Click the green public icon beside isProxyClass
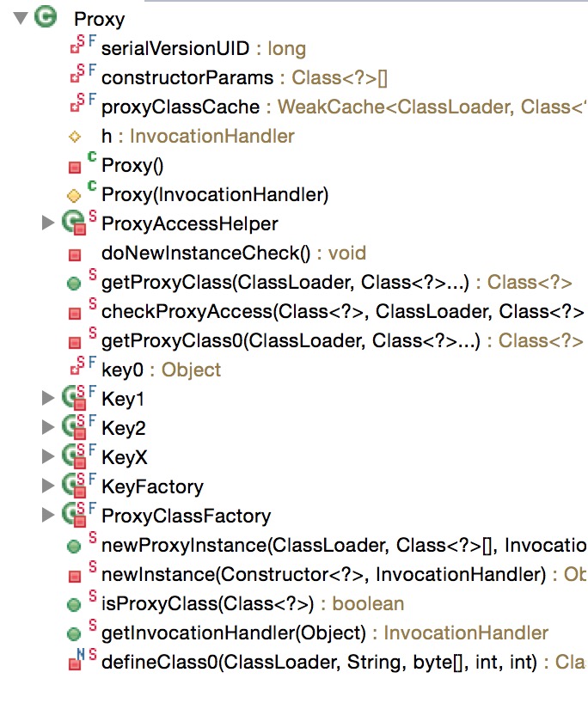The image size is (588, 703). click(74, 605)
